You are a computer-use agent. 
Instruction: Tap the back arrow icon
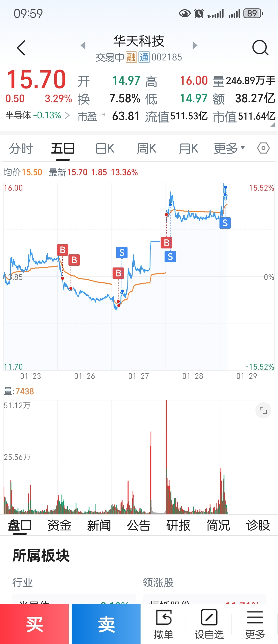tap(21, 48)
